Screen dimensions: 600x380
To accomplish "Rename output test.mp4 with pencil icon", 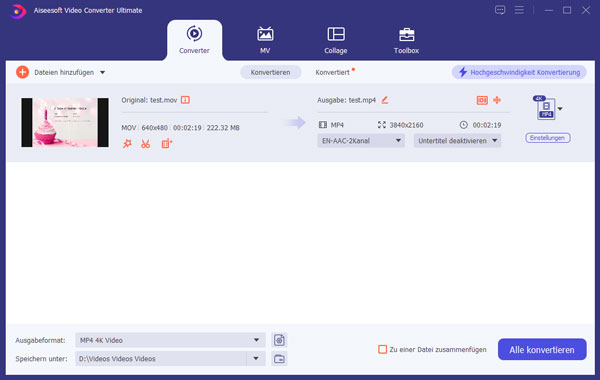I will [385, 100].
